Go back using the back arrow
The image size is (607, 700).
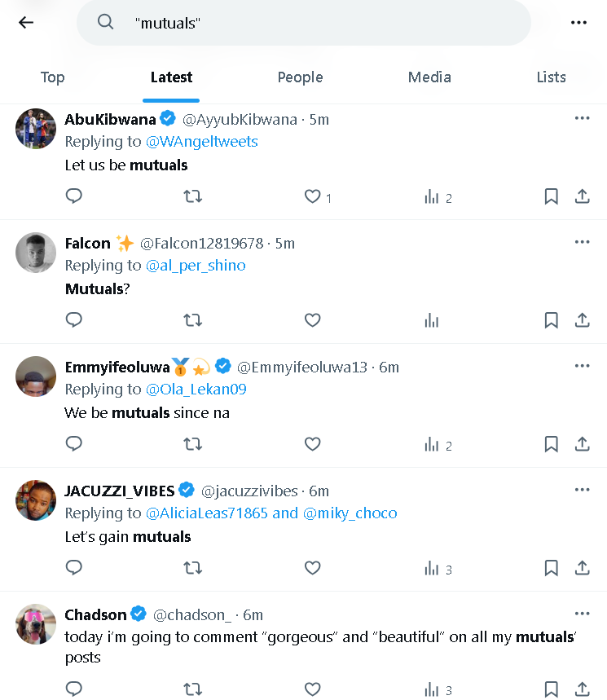coord(25,22)
